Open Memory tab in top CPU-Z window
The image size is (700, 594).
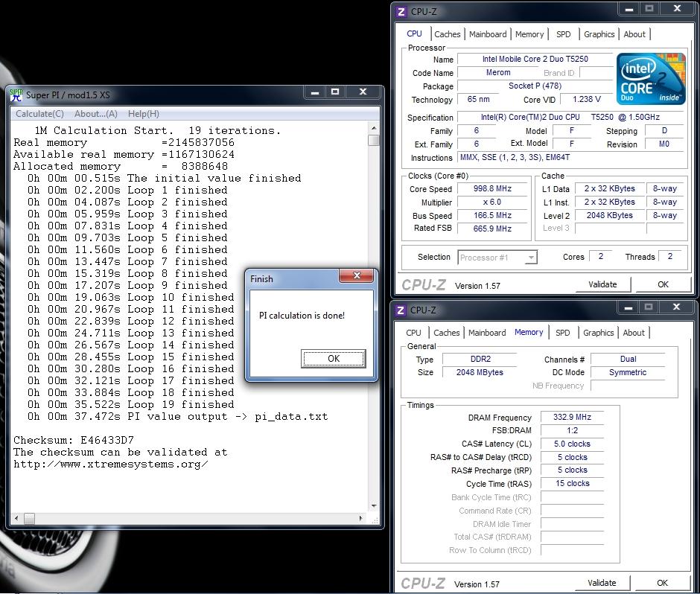[529, 34]
